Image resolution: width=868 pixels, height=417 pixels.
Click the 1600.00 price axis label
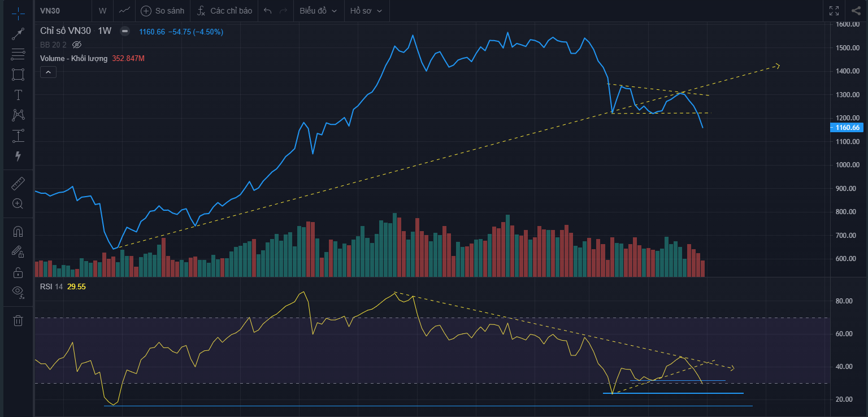tap(848, 24)
